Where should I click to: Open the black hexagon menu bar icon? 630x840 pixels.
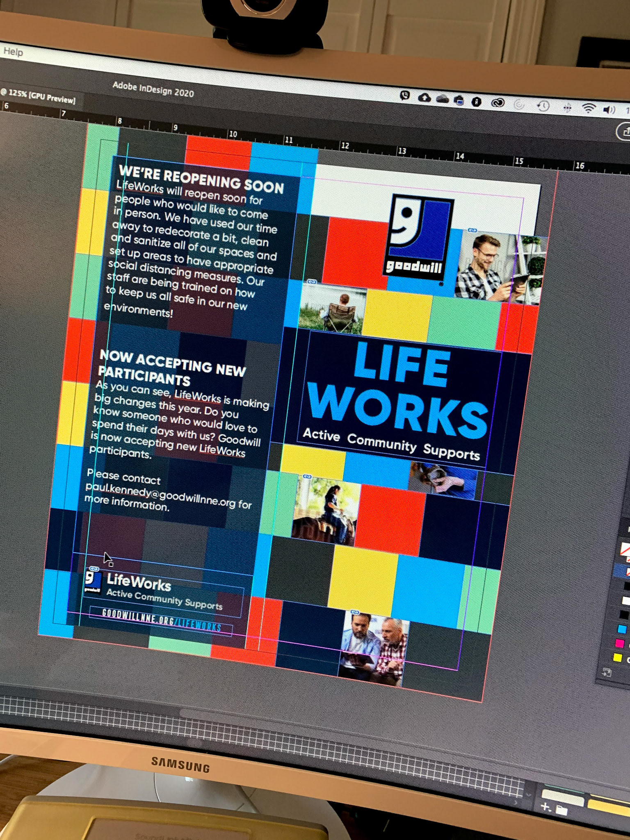click(476, 101)
